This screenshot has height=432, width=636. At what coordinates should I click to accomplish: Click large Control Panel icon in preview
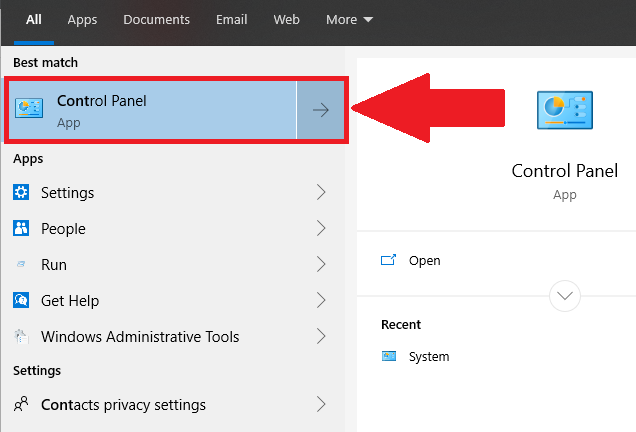pyautogui.click(x=565, y=110)
